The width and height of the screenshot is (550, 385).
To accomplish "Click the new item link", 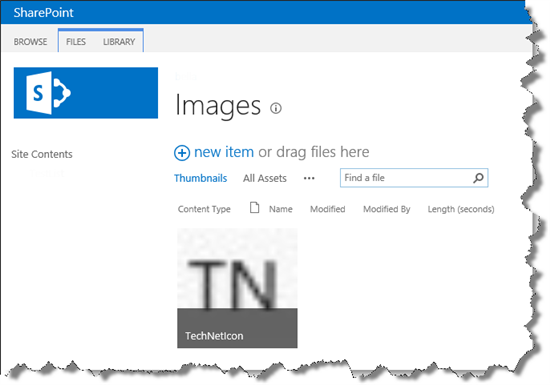I will click(x=224, y=152).
